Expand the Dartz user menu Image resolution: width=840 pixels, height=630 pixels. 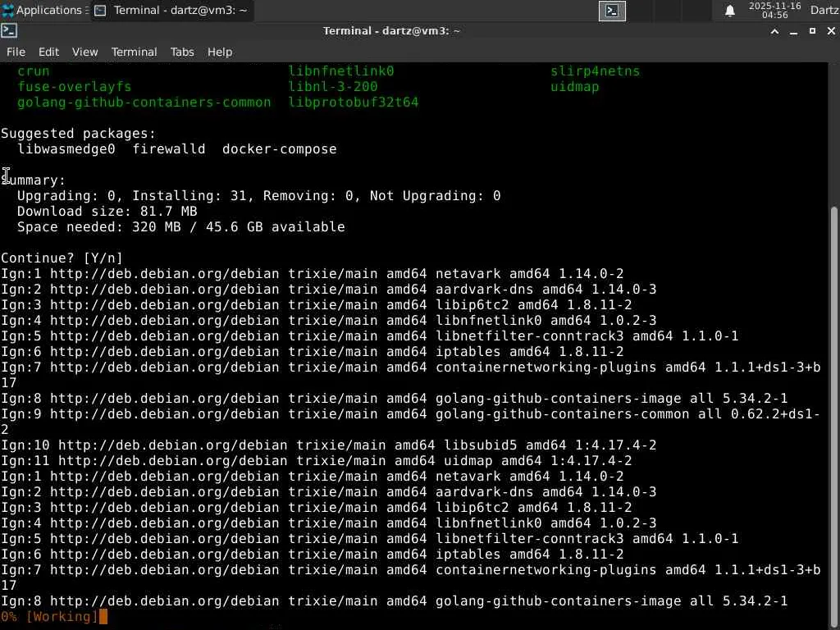[824, 11]
